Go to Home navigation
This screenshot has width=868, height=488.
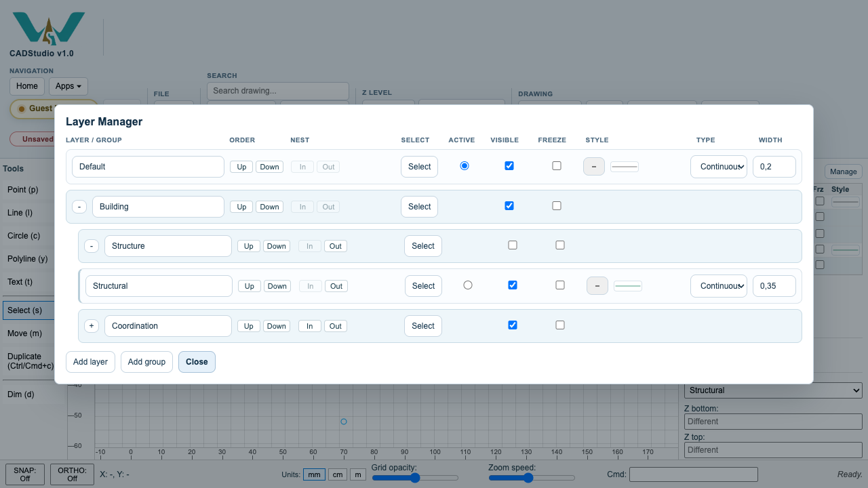27,86
